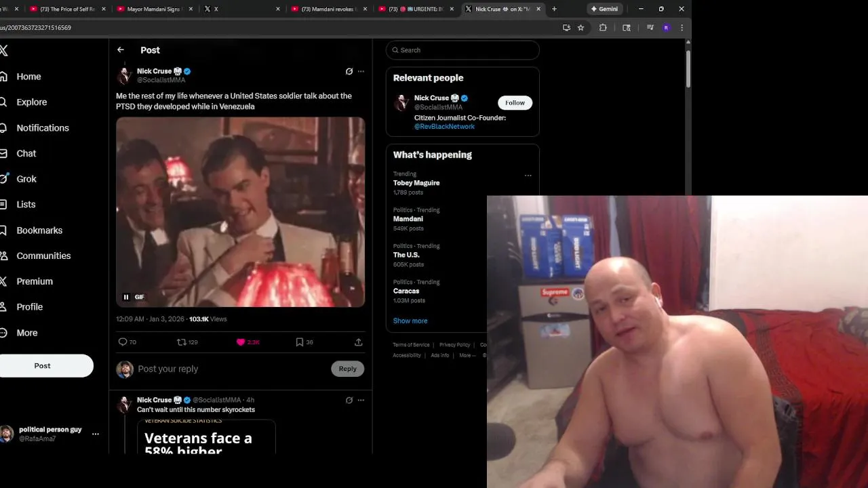The height and width of the screenshot is (488, 868).
Task: Click the Gemini button in the browser
Action: (x=604, y=9)
